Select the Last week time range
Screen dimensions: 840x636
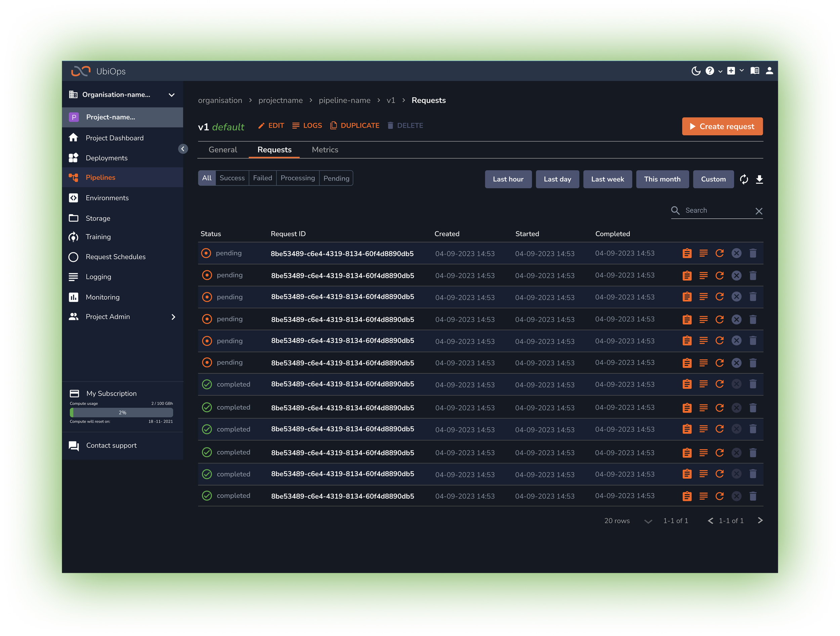[x=607, y=179]
